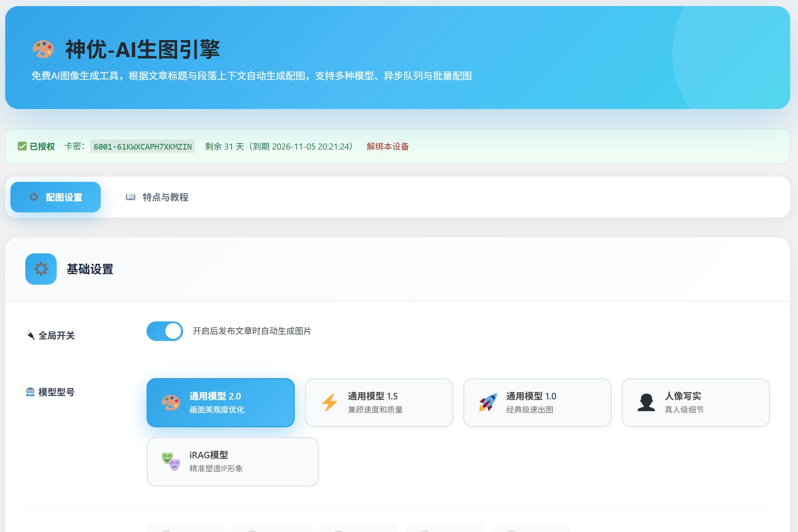Click the 全局开关 label
The image size is (798, 532).
(57, 335)
